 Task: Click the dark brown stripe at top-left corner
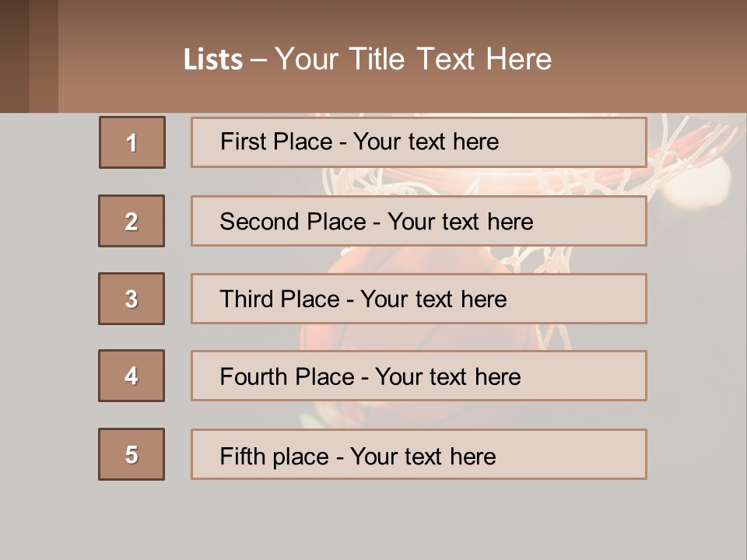14,56
